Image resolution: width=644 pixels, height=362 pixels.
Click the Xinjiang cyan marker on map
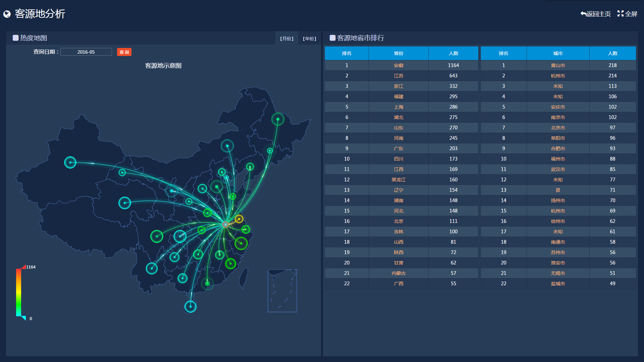coord(70,163)
